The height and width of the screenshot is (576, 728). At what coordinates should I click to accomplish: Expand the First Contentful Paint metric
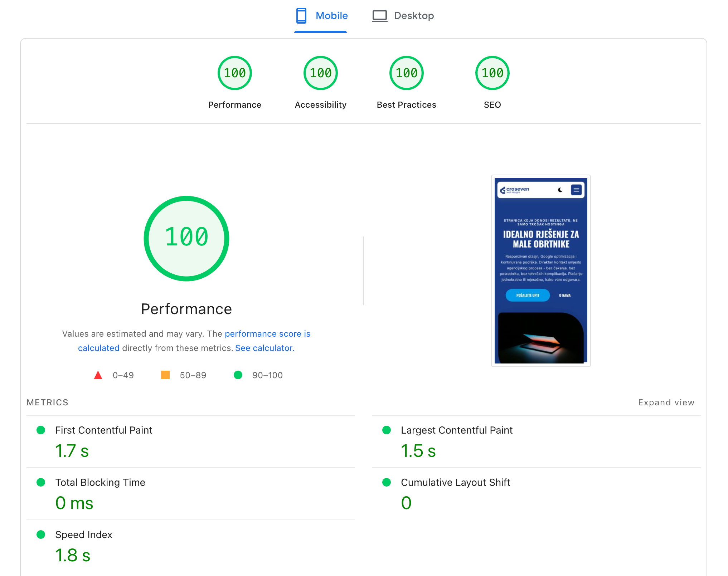pyautogui.click(x=103, y=430)
